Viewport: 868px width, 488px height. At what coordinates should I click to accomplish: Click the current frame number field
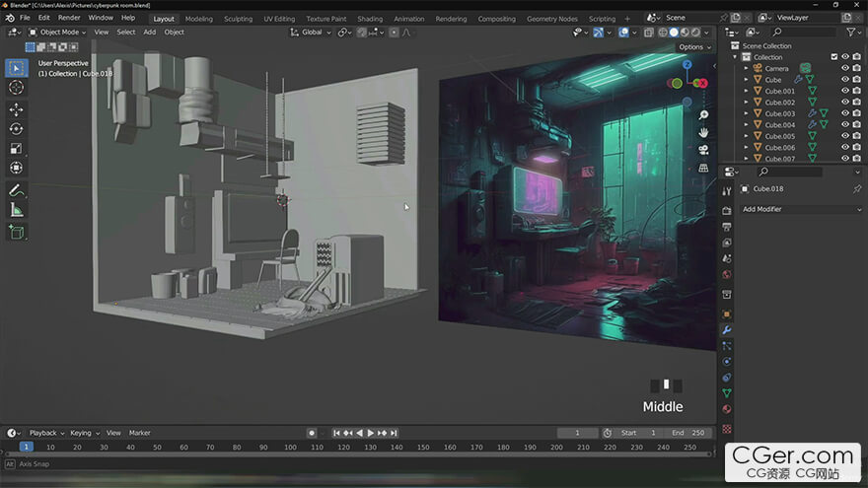pos(577,433)
